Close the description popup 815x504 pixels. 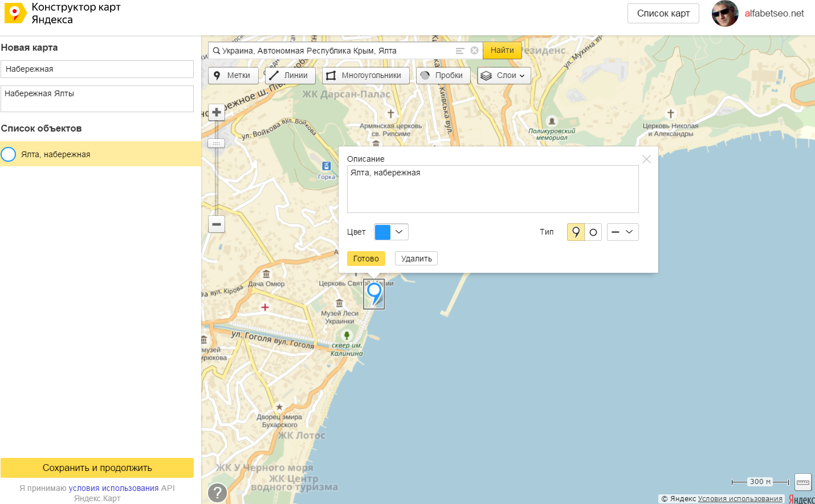pos(646,159)
